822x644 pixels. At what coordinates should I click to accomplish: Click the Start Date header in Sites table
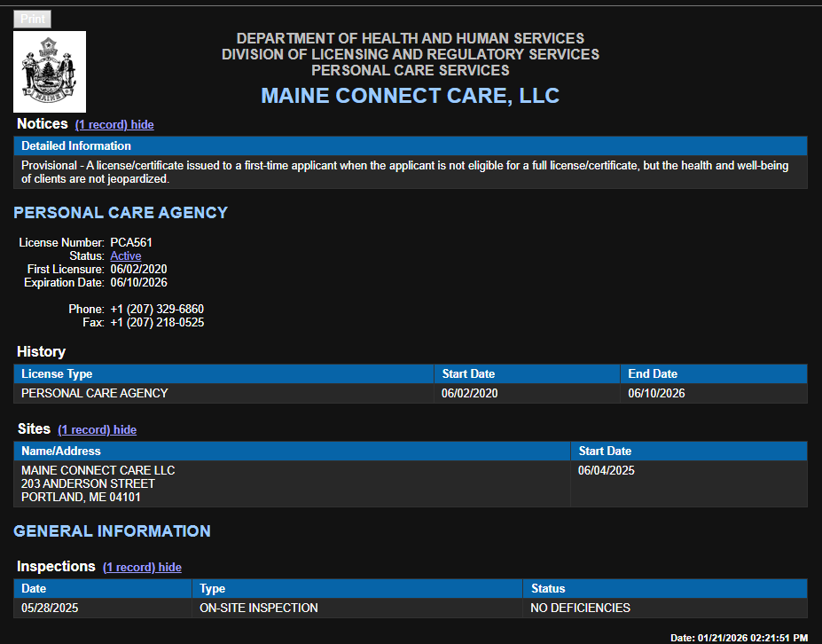[605, 451]
